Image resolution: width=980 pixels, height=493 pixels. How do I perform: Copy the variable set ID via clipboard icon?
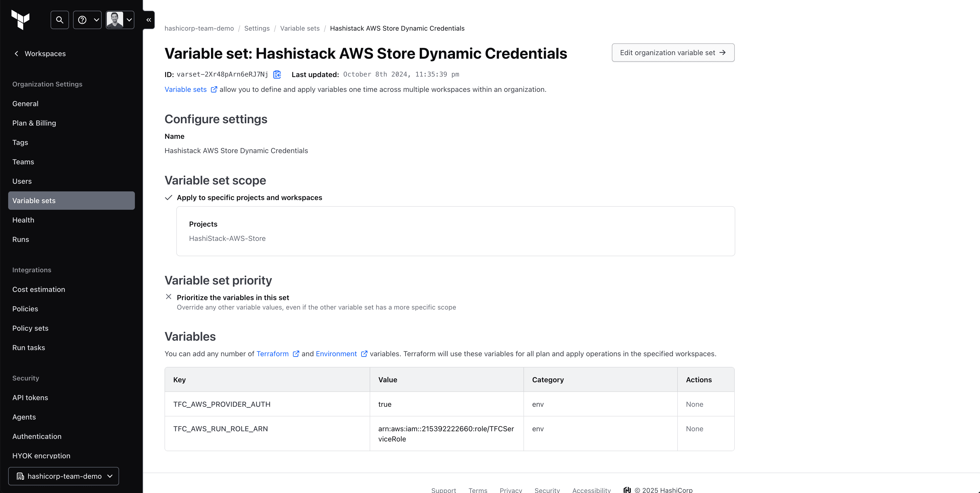pyautogui.click(x=277, y=74)
